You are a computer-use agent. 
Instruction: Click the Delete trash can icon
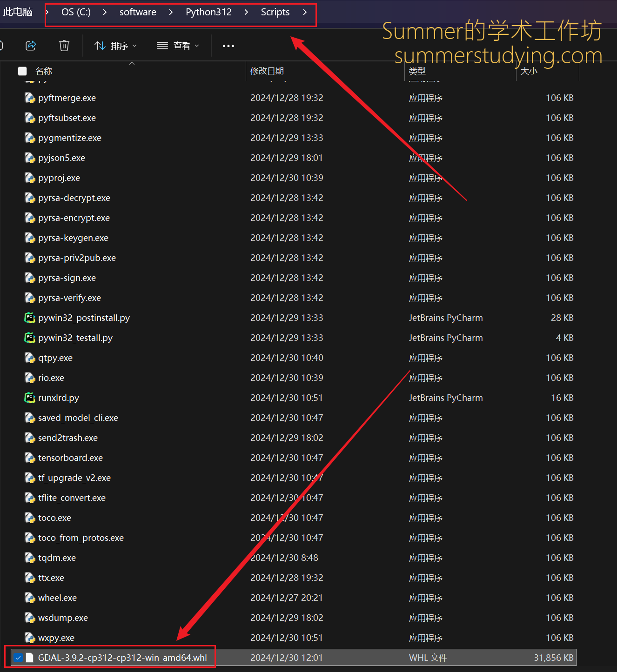click(x=64, y=46)
